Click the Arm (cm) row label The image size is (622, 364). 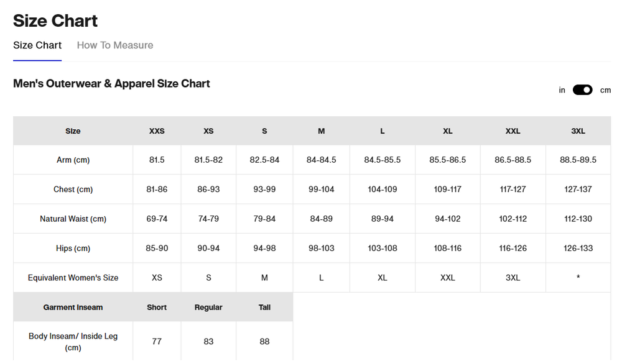[x=73, y=160]
